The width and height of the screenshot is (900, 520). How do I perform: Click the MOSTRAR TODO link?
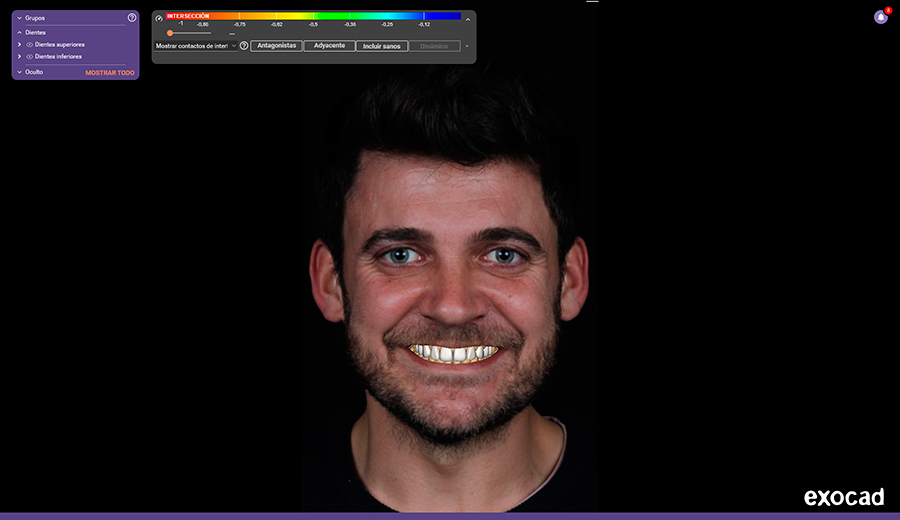(x=110, y=73)
